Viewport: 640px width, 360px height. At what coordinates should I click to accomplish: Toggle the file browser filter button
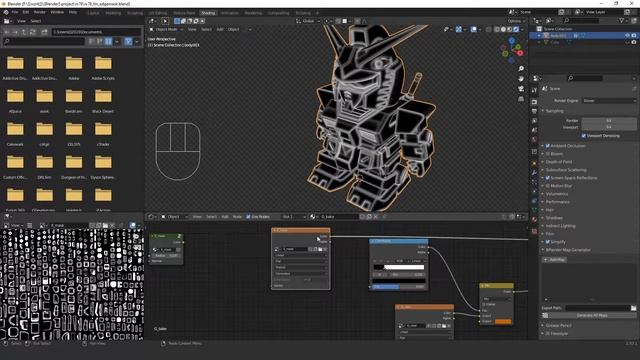pos(128,41)
